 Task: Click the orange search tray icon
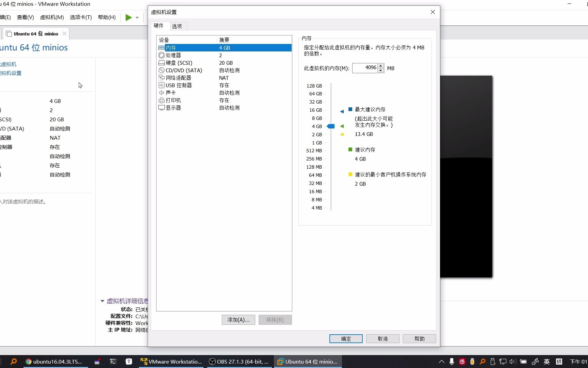pyautogui.click(x=483, y=362)
